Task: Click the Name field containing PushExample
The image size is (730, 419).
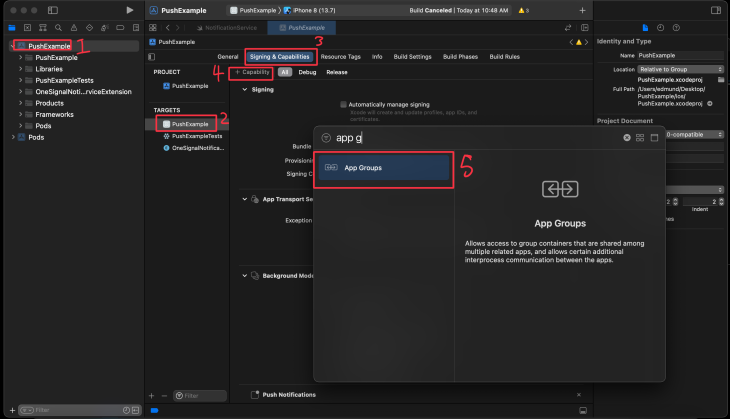Action: 675,55
